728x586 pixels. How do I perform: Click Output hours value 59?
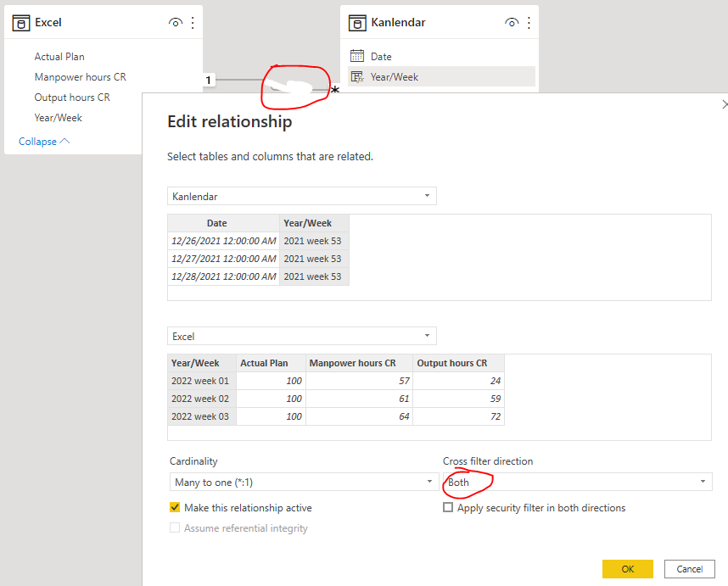click(x=459, y=399)
